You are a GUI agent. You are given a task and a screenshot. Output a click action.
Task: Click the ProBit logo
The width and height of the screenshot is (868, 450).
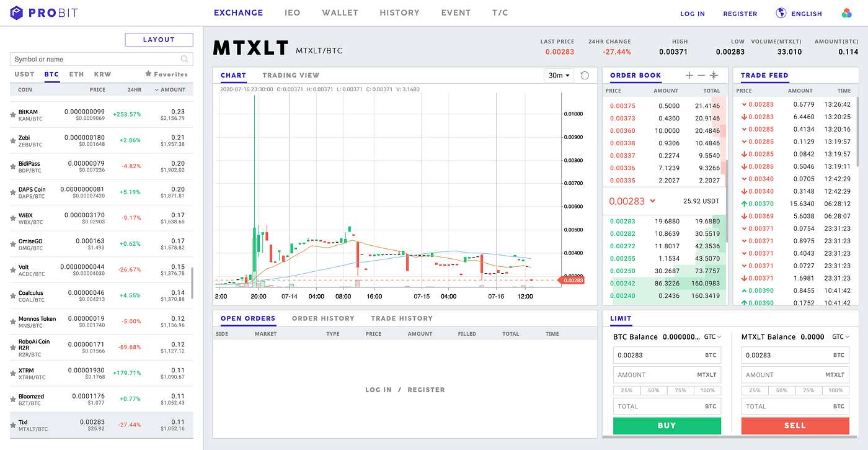click(x=44, y=12)
